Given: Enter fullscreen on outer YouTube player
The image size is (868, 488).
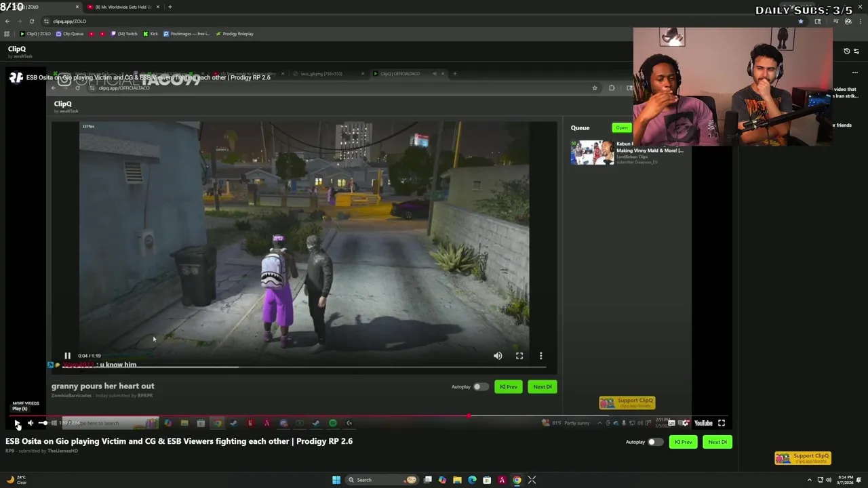Looking at the screenshot, I should point(722,423).
